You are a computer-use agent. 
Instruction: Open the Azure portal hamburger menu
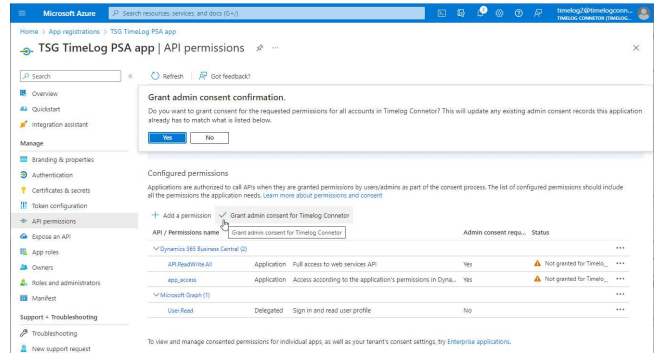pos(22,13)
